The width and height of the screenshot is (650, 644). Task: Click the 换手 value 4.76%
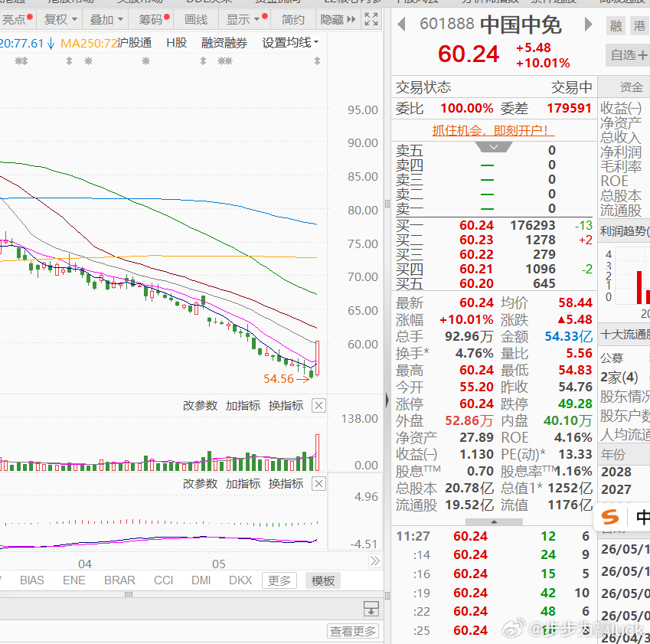tap(474, 353)
